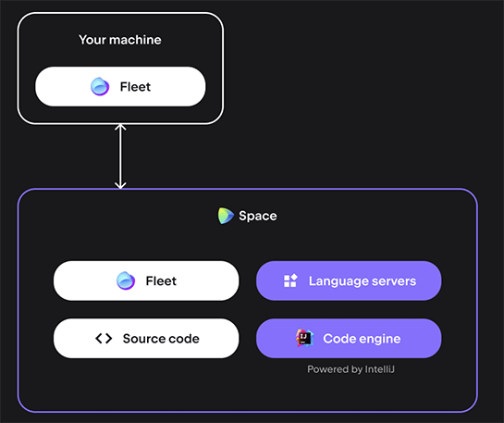Click the Source code angle-brackets icon
This screenshot has width=504, height=423.
click(104, 339)
